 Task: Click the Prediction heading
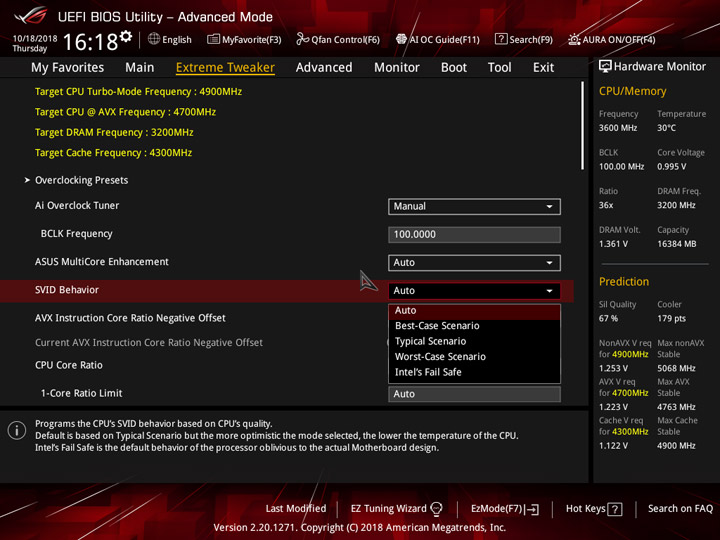pos(624,281)
